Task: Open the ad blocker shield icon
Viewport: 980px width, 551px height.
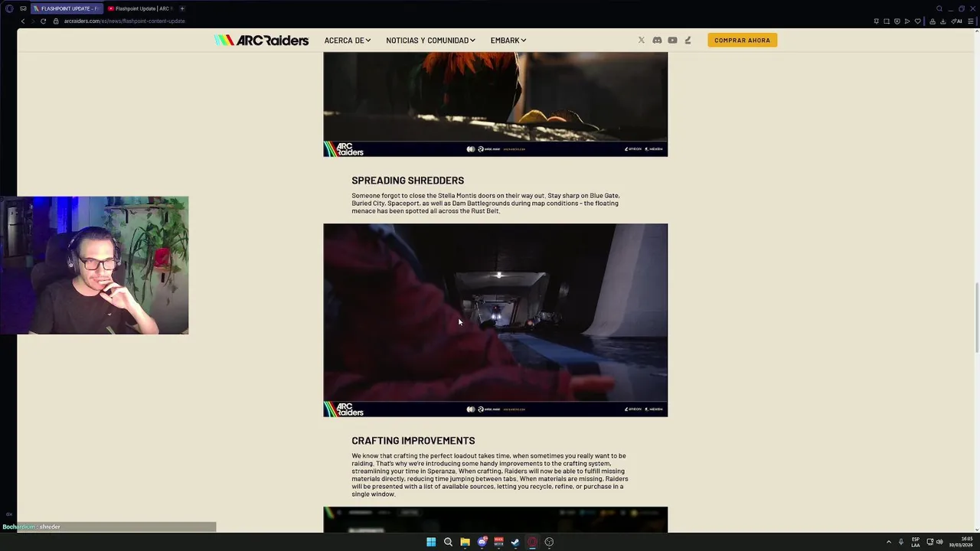Action: 897,21
